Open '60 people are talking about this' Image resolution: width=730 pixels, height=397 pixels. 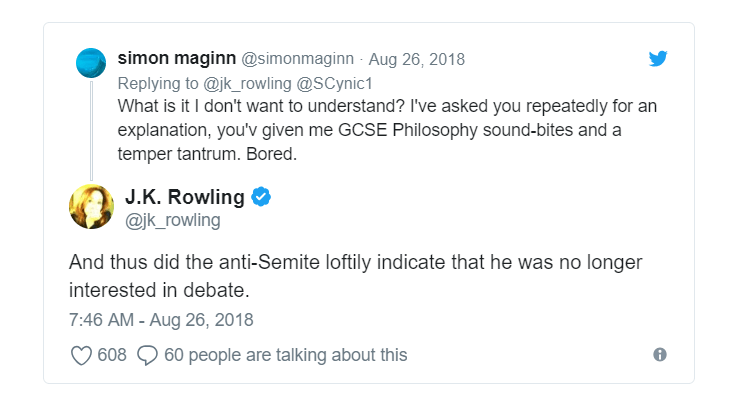pyautogui.click(x=285, y=355)
